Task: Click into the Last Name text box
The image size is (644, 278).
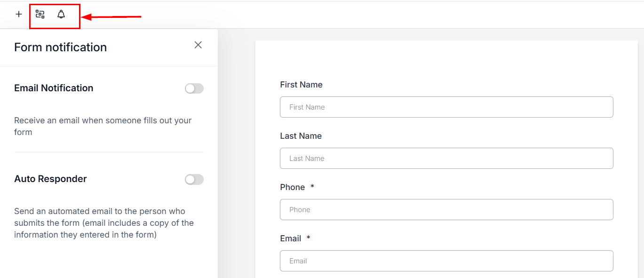Action: coord(446,159)
